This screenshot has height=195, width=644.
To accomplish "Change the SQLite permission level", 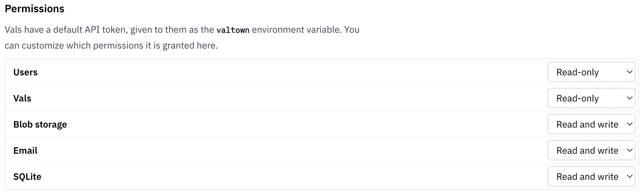I will pos(591,176).
